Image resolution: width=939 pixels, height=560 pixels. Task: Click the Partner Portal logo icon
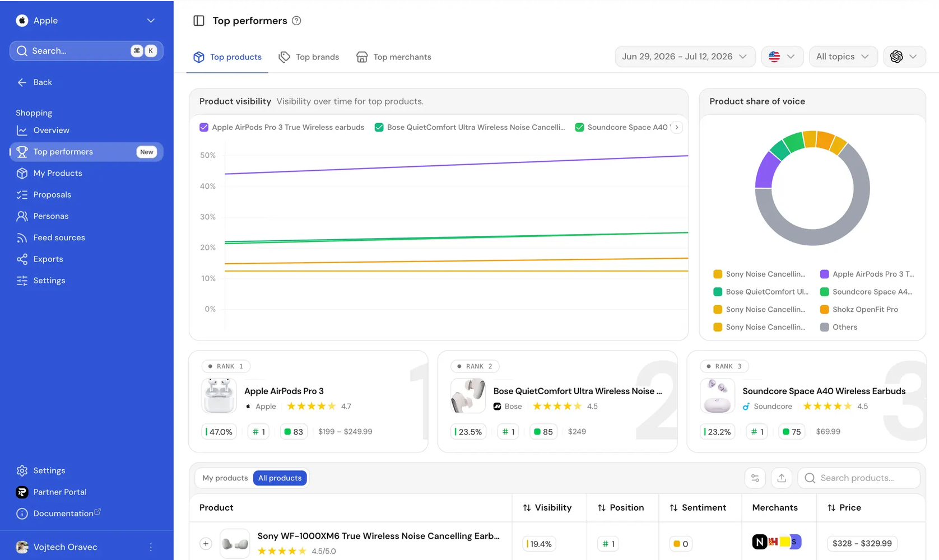click(x=22, y=492)
